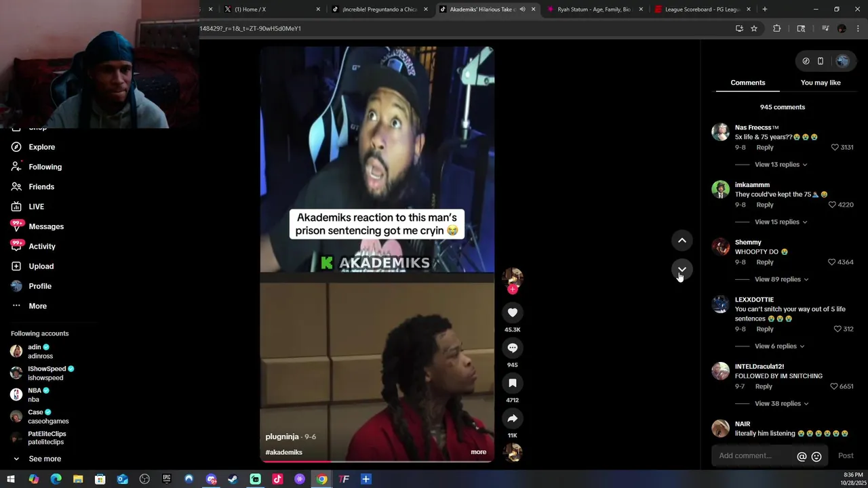Image resolution: width=868 pixels, height=488 pixels.
Task: Save video with bookmark icon
Action: pyautogui.click(x=513, y=383)
